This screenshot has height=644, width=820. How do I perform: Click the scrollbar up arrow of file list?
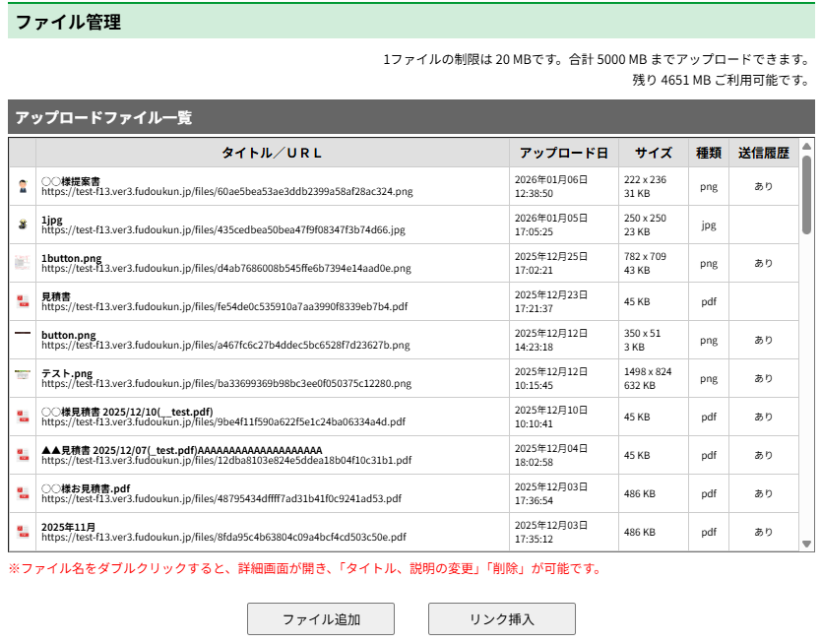pos(807,147)
